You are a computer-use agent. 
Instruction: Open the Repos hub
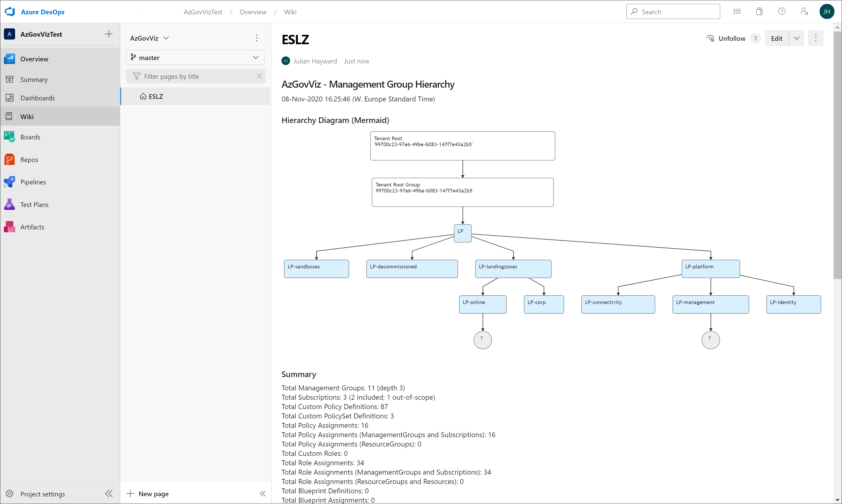coord(29,160)
